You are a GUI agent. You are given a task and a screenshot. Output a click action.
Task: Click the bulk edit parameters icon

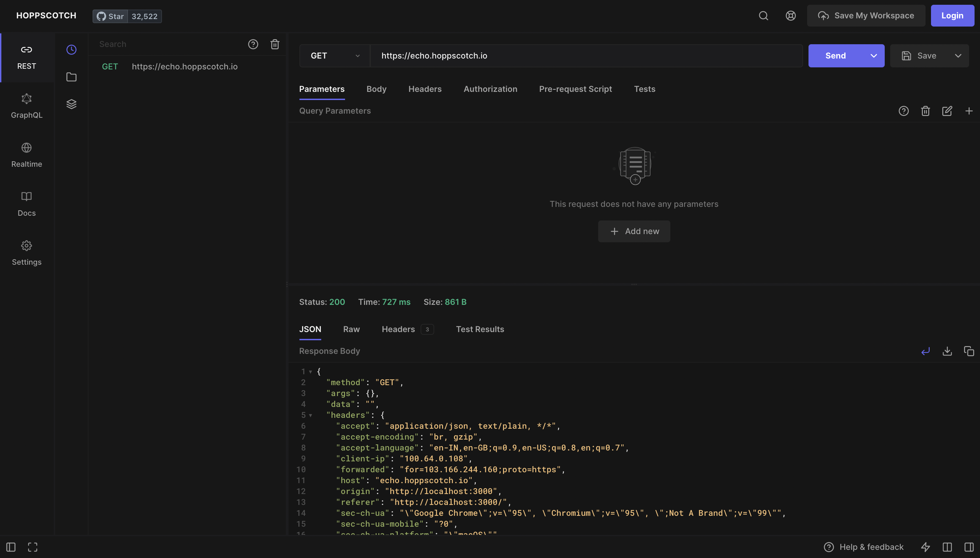point(947,111)
